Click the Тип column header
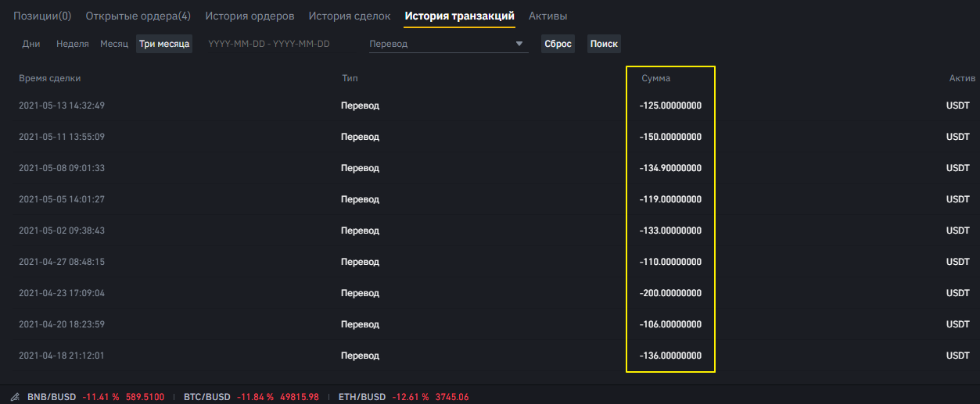The image size is (980, 404). [350, 78]
